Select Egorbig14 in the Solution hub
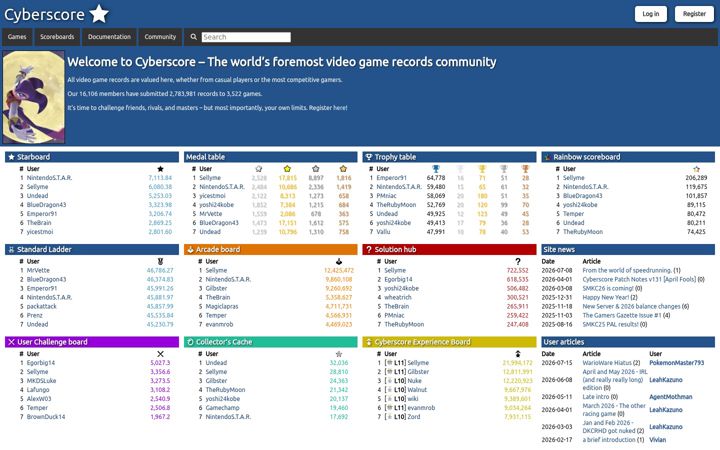 [398, 279]
